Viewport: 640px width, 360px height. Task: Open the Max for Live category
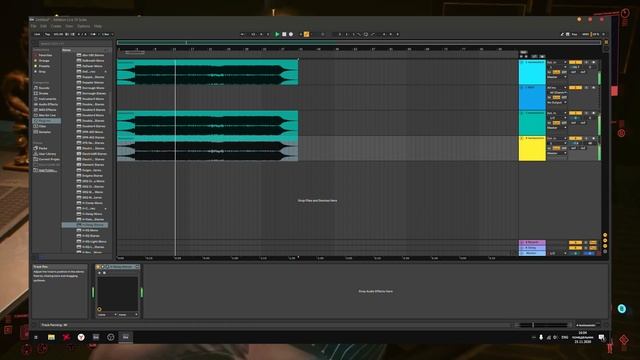click(x=47, y=115)
